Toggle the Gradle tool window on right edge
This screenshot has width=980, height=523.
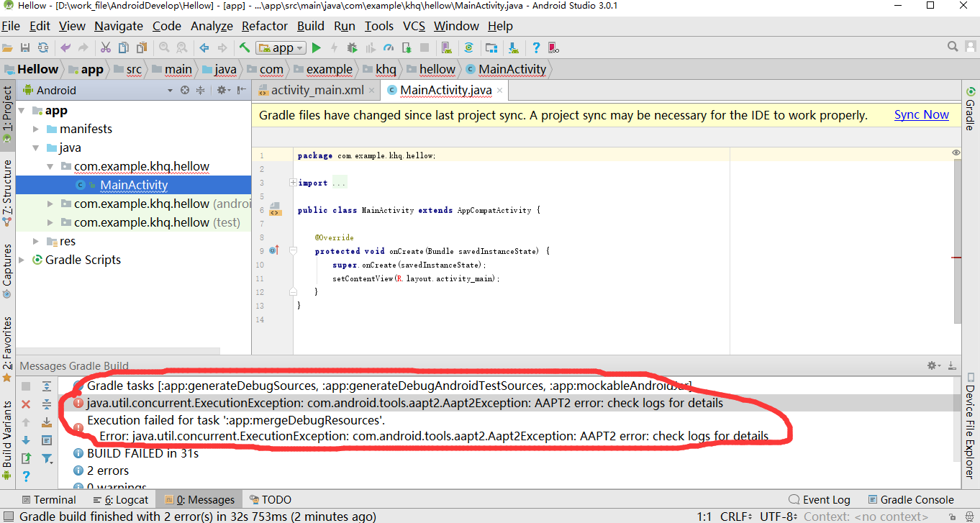click(969, 109)
